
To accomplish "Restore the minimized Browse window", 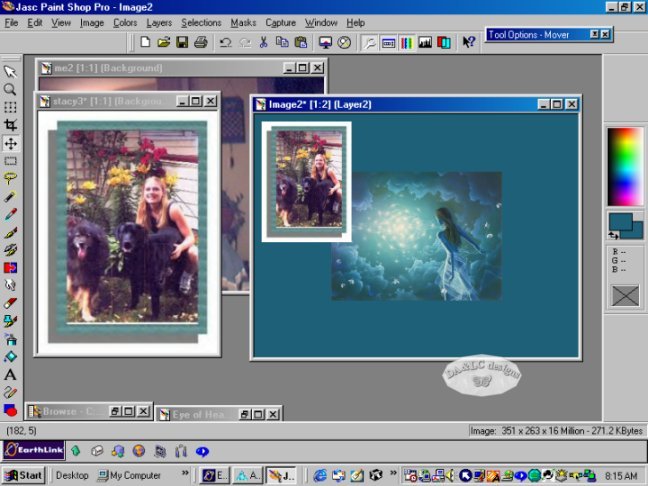I will coord(115,411).
